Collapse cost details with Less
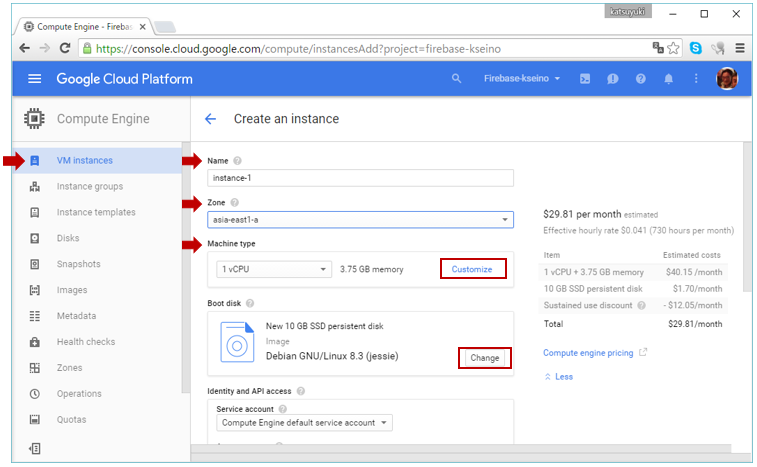The width and height of the screenshot is (757, 467). pyautogui.click(x=559, y=377)
